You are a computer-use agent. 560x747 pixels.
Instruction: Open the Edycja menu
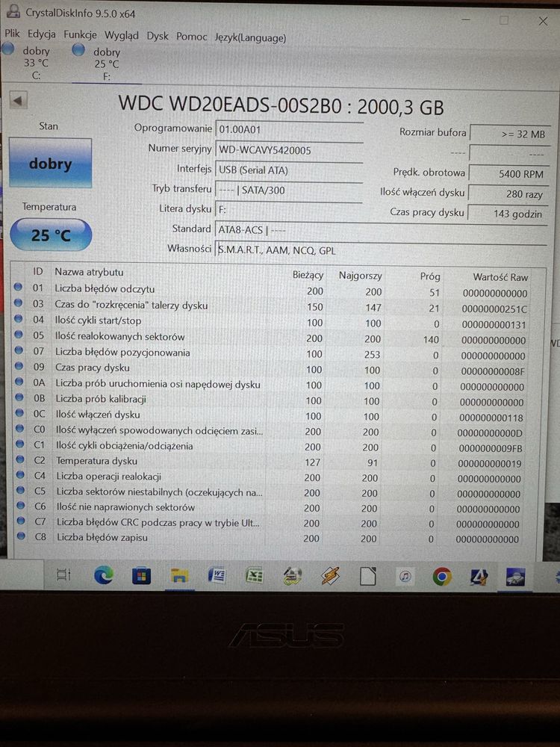click(x=41, y=34)
